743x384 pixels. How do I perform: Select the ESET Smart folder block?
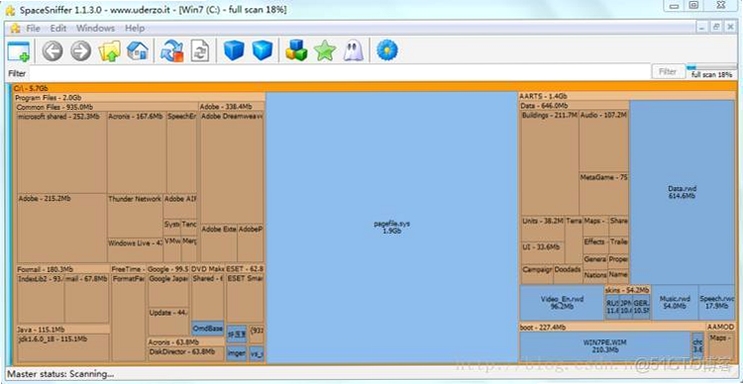coord(245,299)
